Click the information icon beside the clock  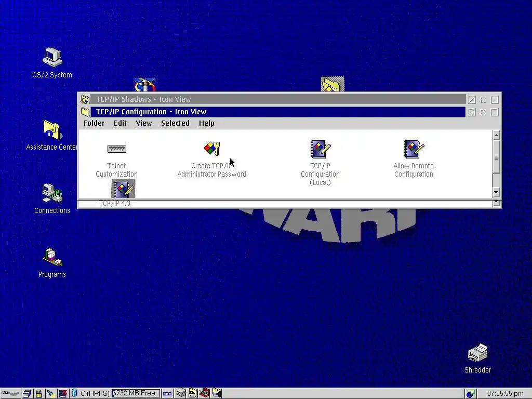(470, 394)
